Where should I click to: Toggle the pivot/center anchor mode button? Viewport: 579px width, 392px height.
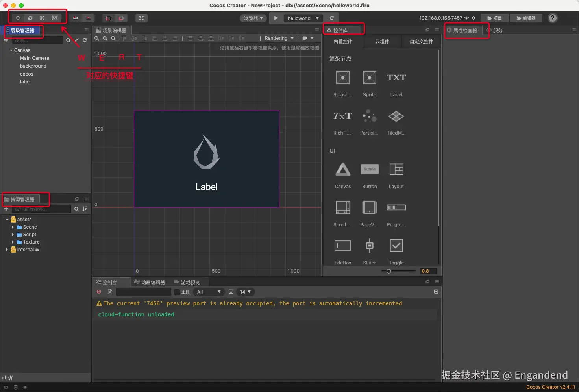[76, 18]
